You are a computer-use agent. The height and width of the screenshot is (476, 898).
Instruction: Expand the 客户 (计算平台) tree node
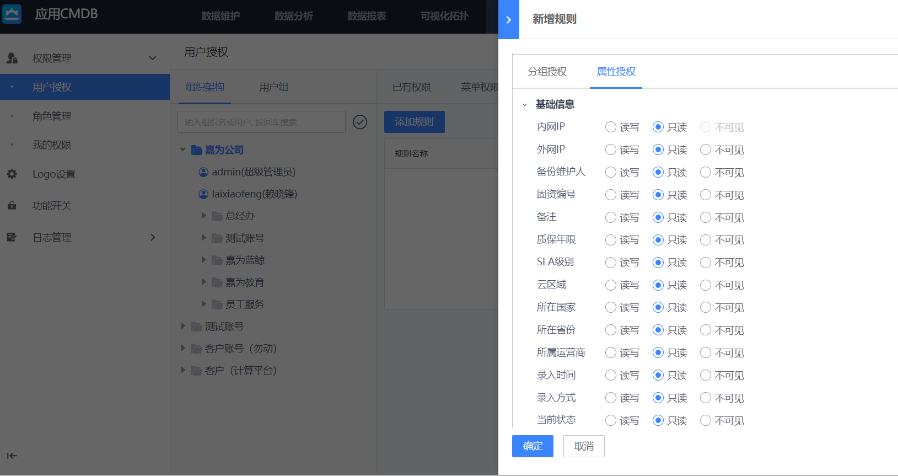tap(183, 371)
